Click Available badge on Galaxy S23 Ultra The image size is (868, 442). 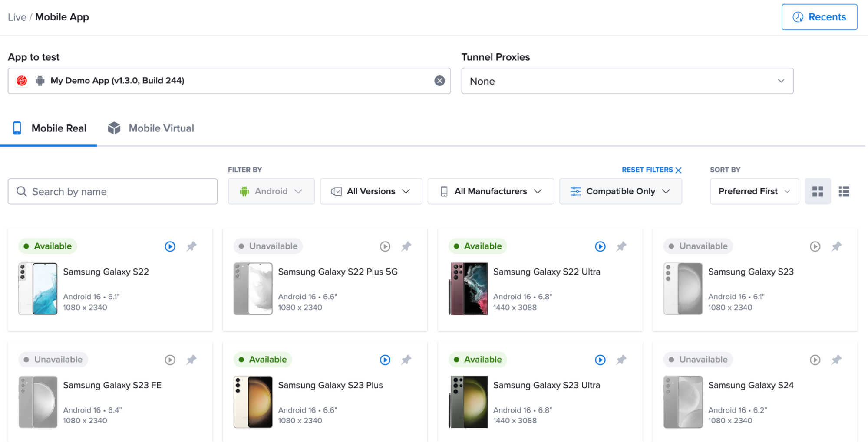(478, 360)
